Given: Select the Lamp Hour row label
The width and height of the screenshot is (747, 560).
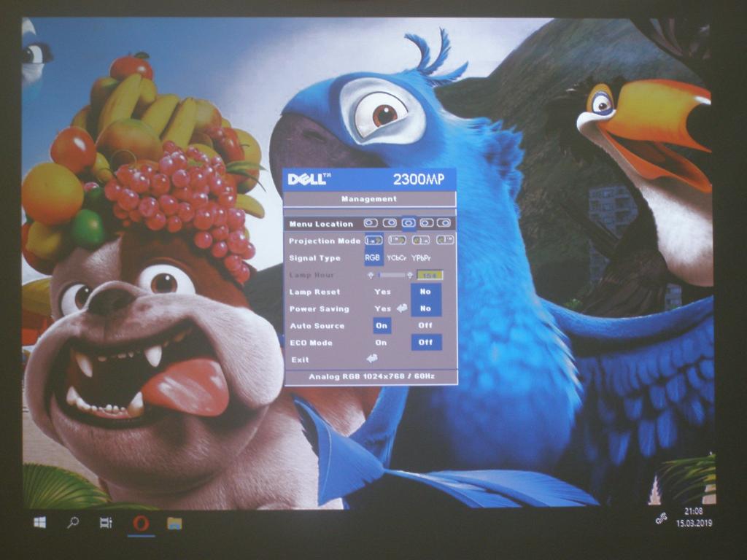Looking at the screenshot, I should click(311, 275).
